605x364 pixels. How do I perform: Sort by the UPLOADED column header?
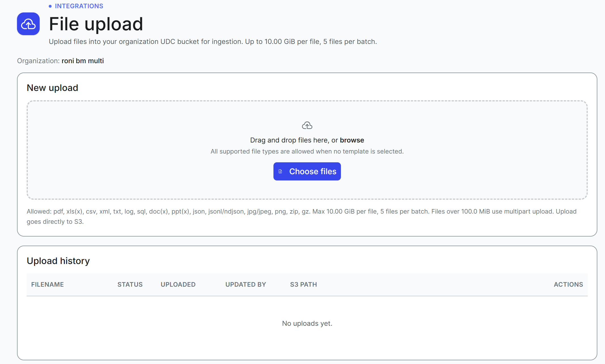tap(178, 284)
